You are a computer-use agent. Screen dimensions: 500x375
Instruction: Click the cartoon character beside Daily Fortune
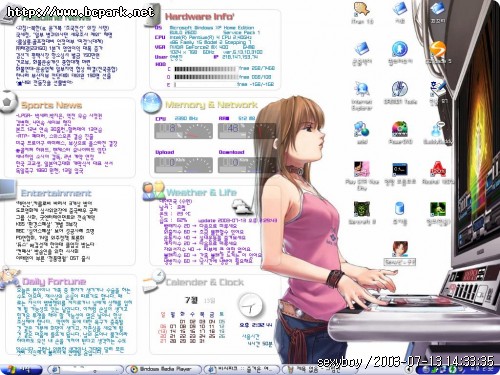tap(9, 277)
